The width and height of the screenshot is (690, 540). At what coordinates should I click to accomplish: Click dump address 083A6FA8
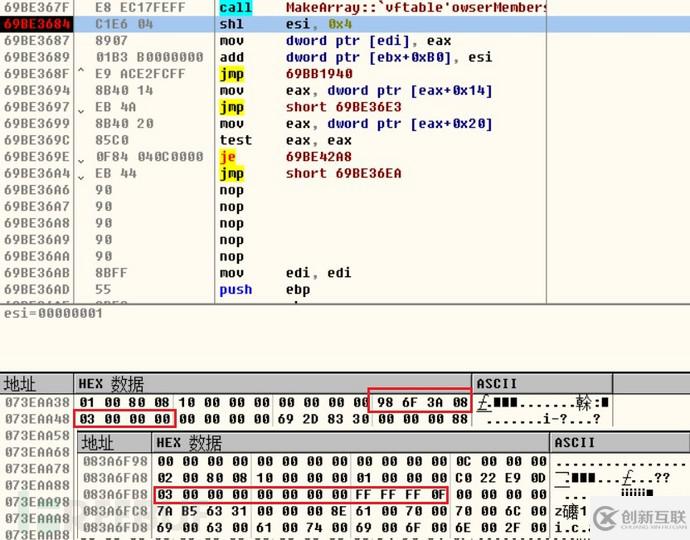tap(115, 478)
